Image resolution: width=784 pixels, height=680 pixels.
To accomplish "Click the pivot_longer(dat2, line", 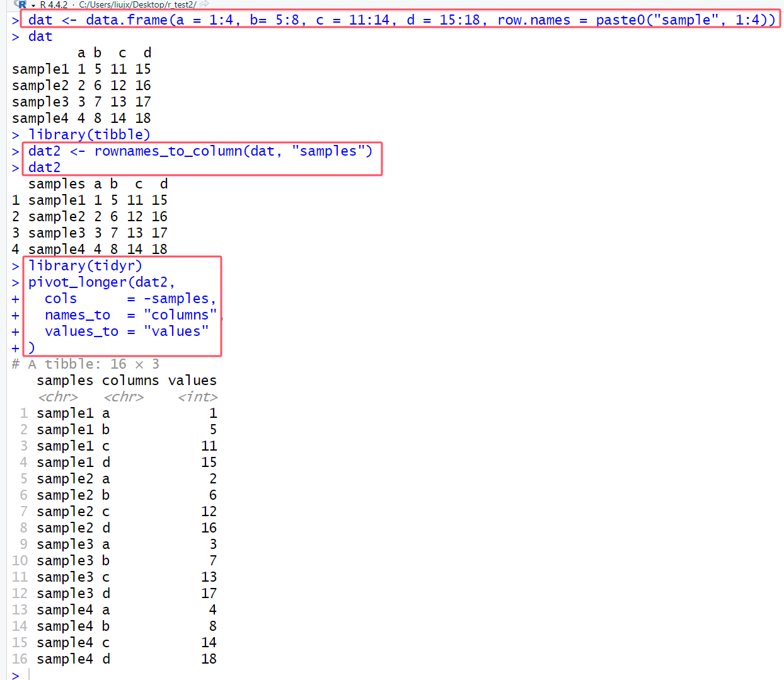I will pos(101,282).
